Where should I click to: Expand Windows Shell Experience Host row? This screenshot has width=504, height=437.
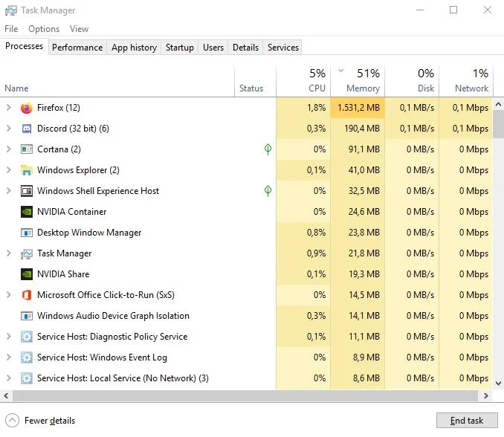(9, 191)
